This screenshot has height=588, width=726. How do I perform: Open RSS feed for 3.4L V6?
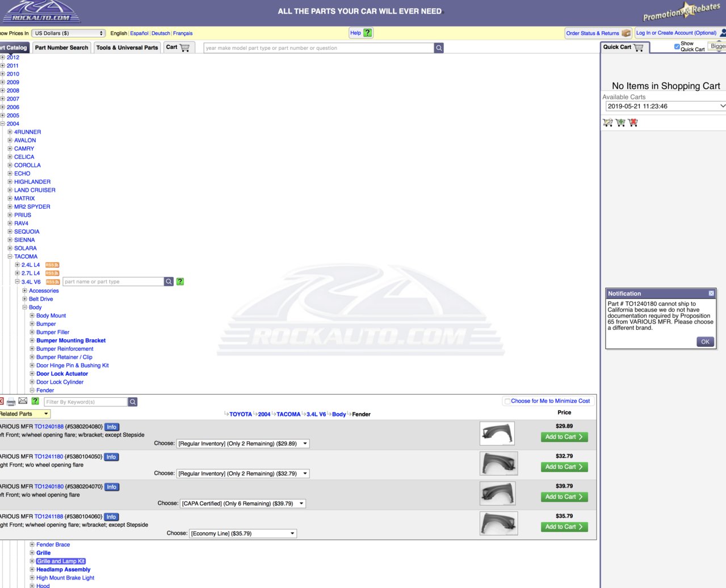53,282
